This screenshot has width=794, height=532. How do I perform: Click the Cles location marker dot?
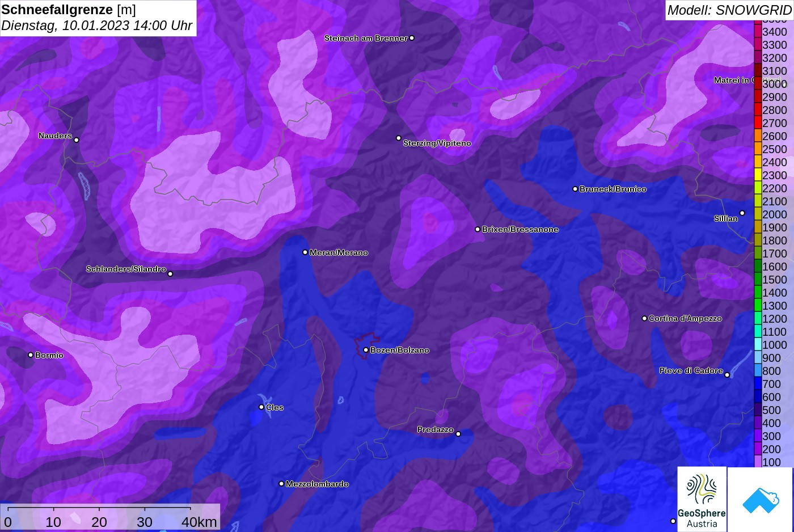261,407
